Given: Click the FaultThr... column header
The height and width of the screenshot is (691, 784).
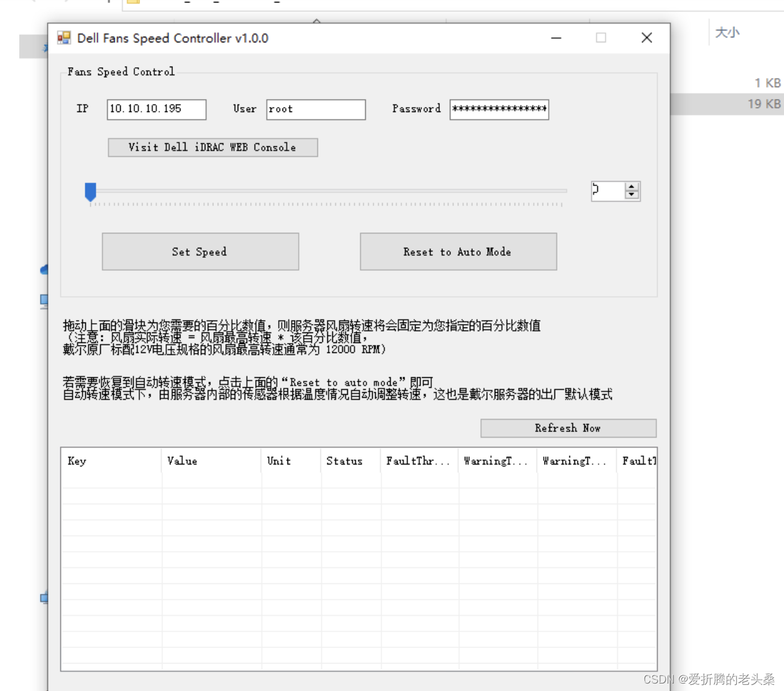Looking at the screenshot, I should pos(419,461).
